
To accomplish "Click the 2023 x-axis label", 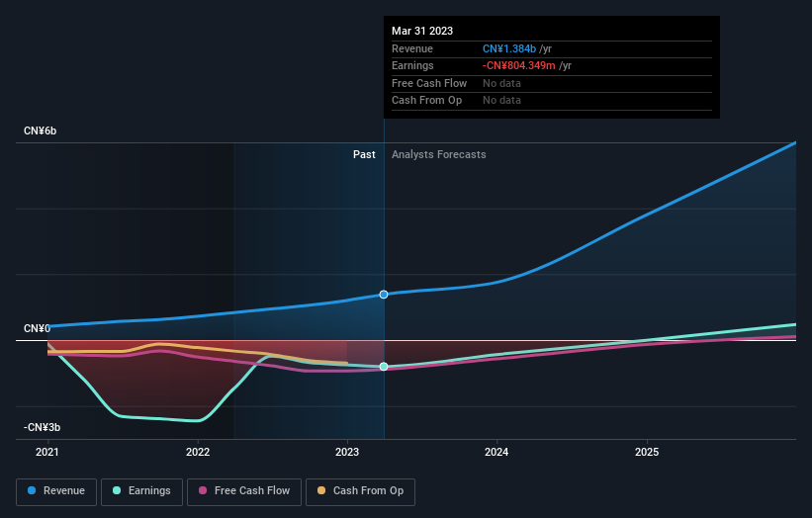I will click(347, 453).
